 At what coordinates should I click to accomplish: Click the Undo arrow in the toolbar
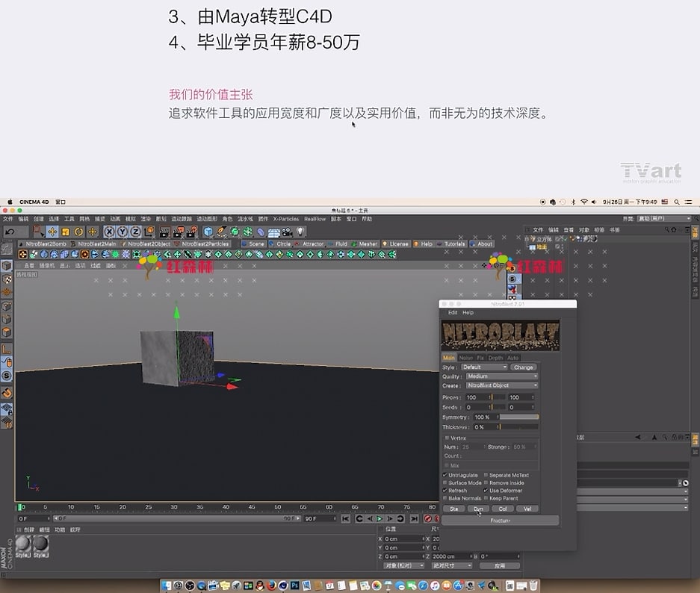point(10,232)
